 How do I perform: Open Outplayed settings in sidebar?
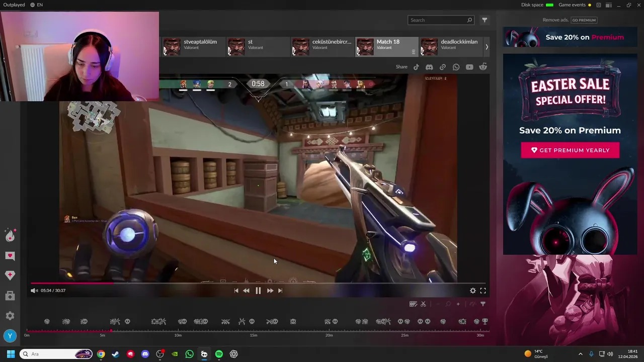click(x=10, y=316)
